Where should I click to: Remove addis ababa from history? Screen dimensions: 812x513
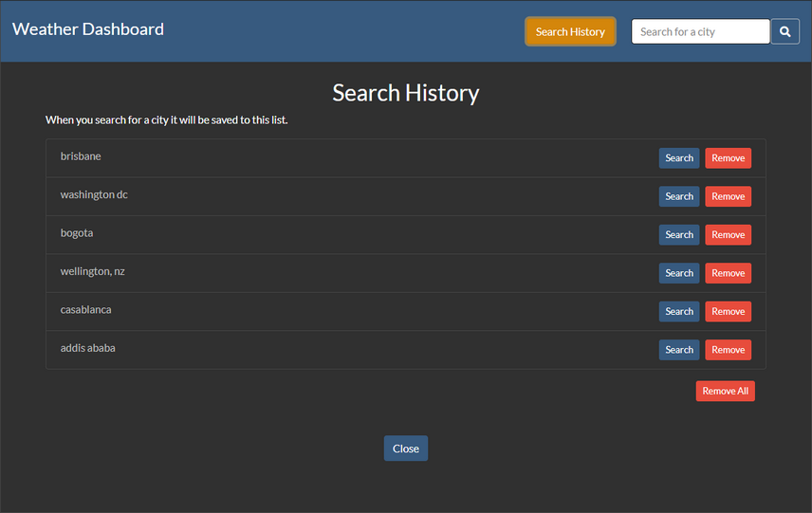tap(729, 349)
